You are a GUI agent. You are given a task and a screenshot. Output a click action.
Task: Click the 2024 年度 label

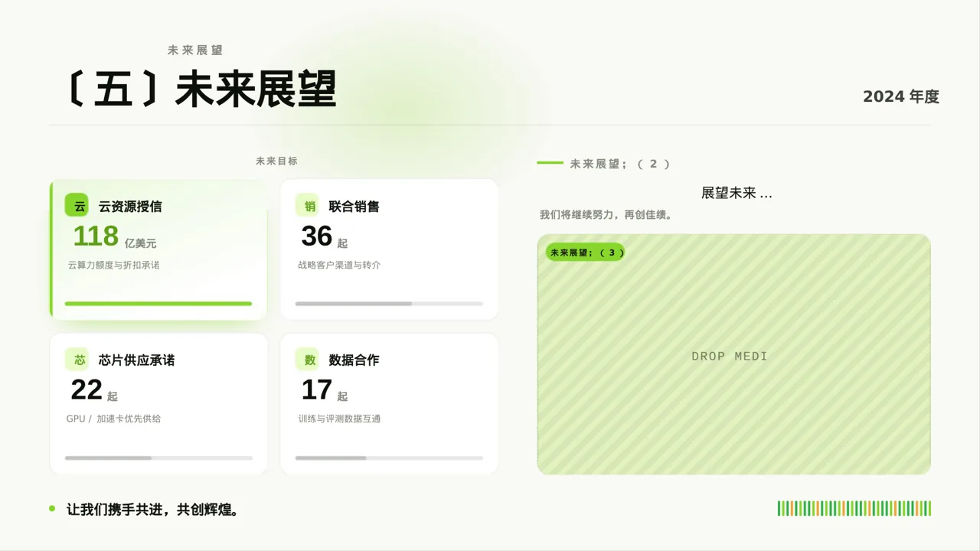[x=901, y=96]
